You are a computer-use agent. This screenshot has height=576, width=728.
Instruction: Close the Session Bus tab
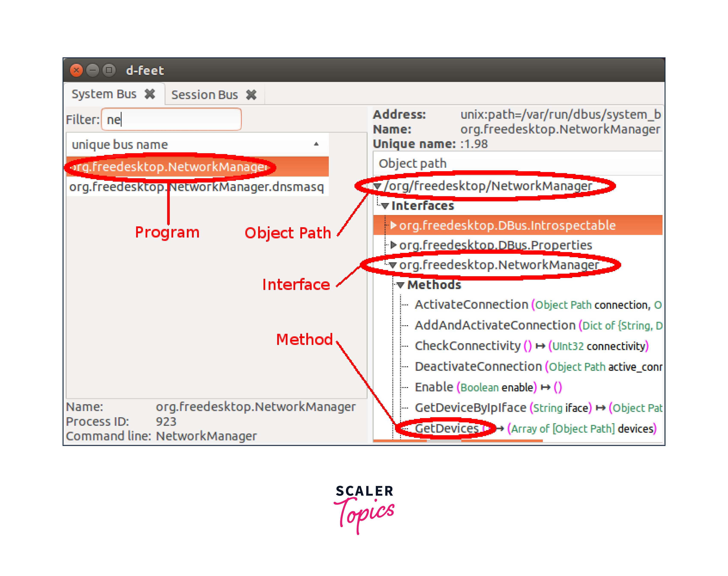coord(251,95)
